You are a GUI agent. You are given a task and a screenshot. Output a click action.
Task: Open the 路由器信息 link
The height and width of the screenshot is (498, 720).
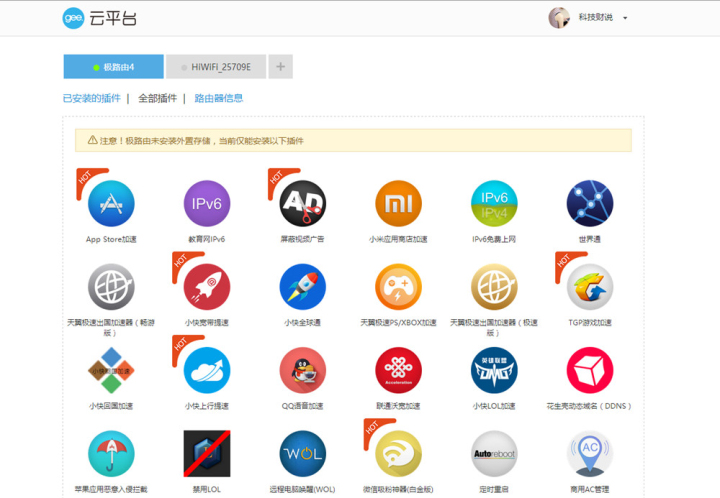[x=219, y=98]
